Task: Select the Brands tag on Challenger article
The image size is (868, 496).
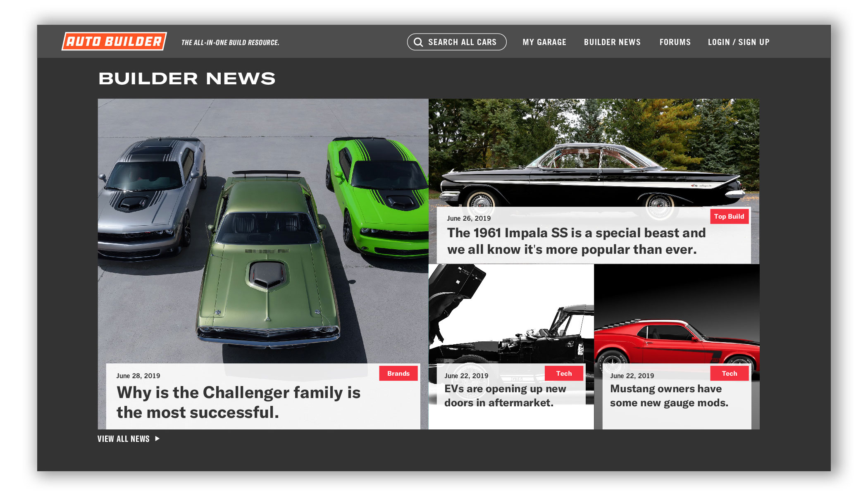Action: tap(398, 373)
